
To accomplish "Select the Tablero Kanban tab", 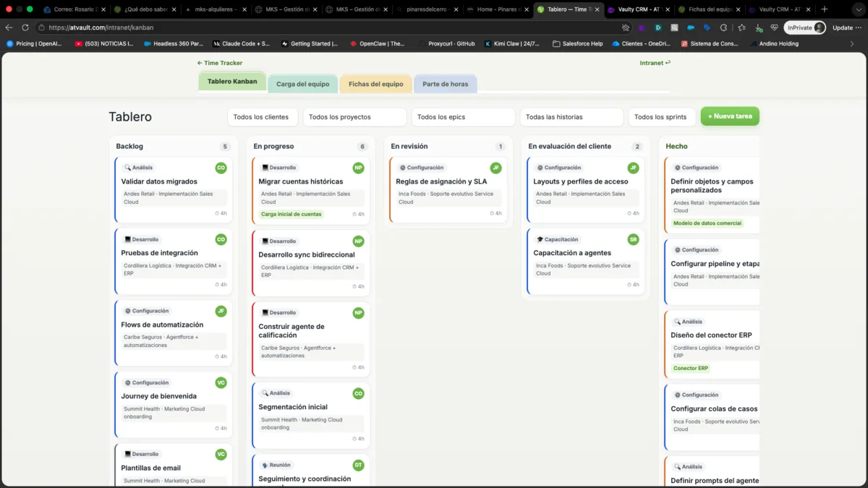I will [232, 82].
